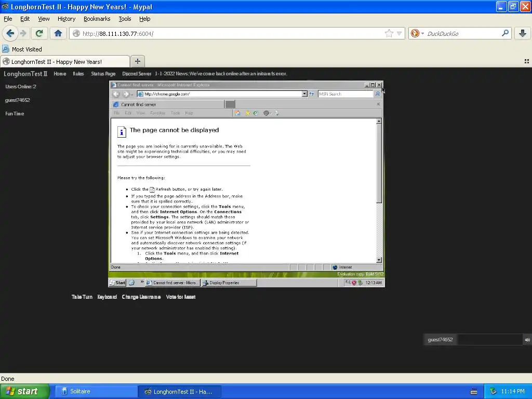Open the on-screen Keyboard button
Screen dimensions: 532x399
[107, 297]
